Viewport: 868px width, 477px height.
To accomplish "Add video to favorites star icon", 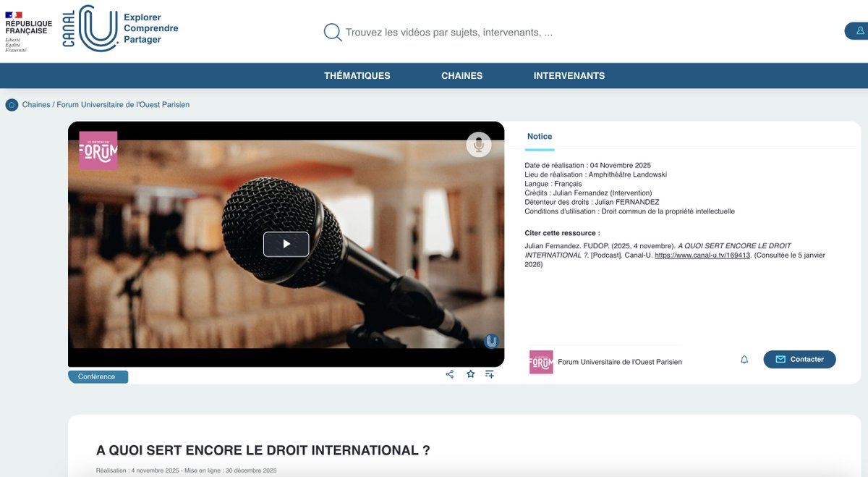I will 470,374.
